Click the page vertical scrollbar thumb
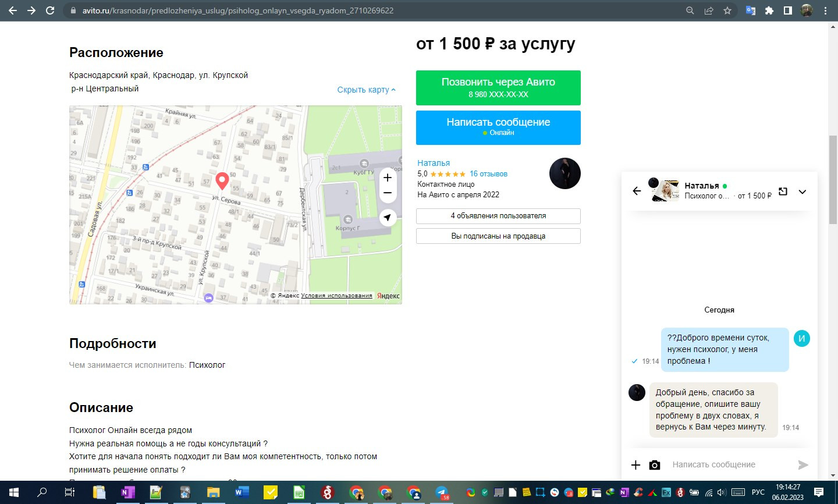This screenshot has width=838, height=504. pyautogui.click(x=833, y=179)
